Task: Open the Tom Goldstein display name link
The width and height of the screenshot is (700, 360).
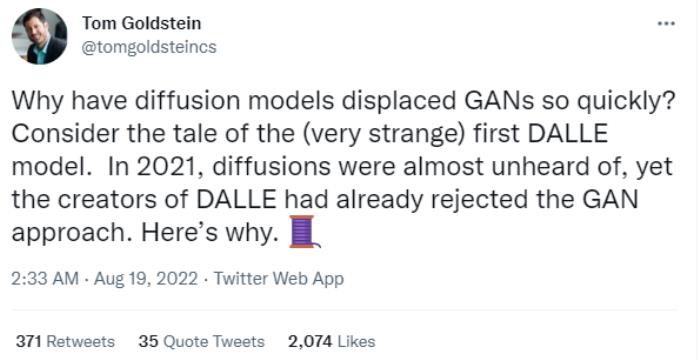Action: click(x=142, y=23)
